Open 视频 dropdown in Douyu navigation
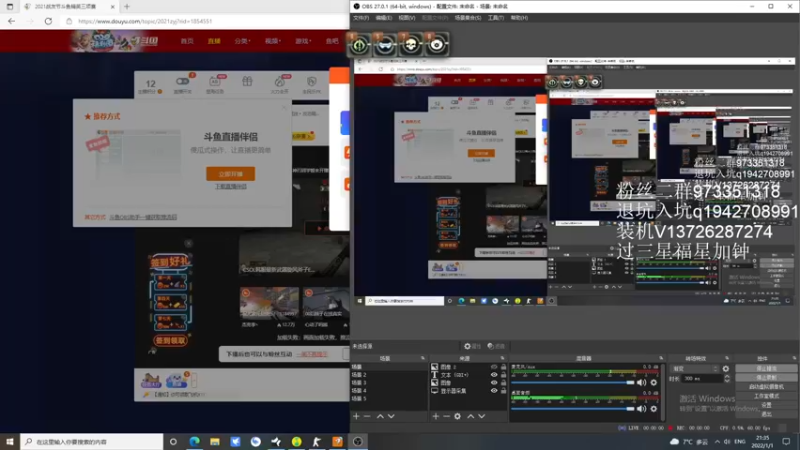 (x=272, y=41)
